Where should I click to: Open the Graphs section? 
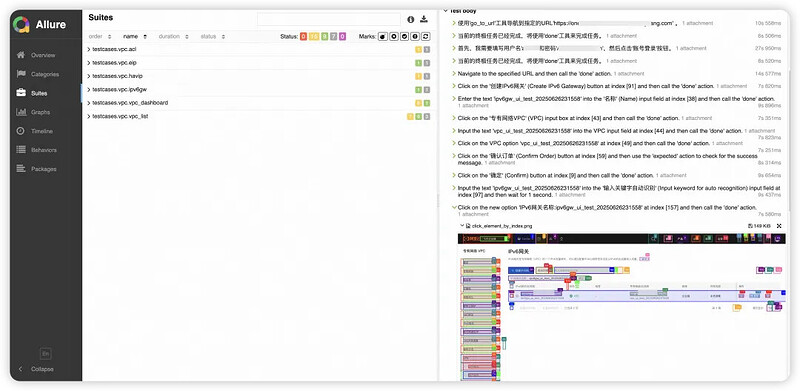(40, 112)
